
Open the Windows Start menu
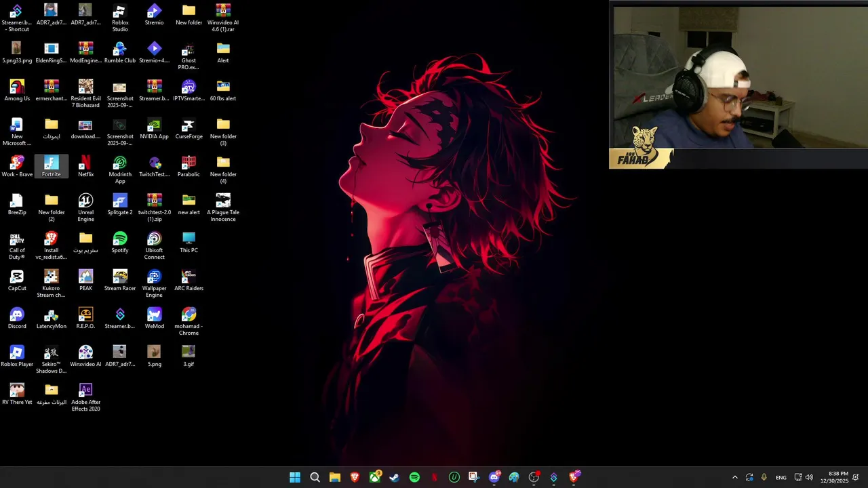tap(295, 477)
